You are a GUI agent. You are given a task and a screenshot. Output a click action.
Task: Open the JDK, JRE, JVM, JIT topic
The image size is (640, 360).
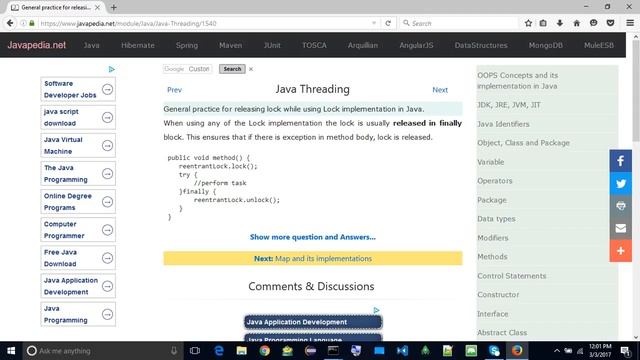click(509, 105)
